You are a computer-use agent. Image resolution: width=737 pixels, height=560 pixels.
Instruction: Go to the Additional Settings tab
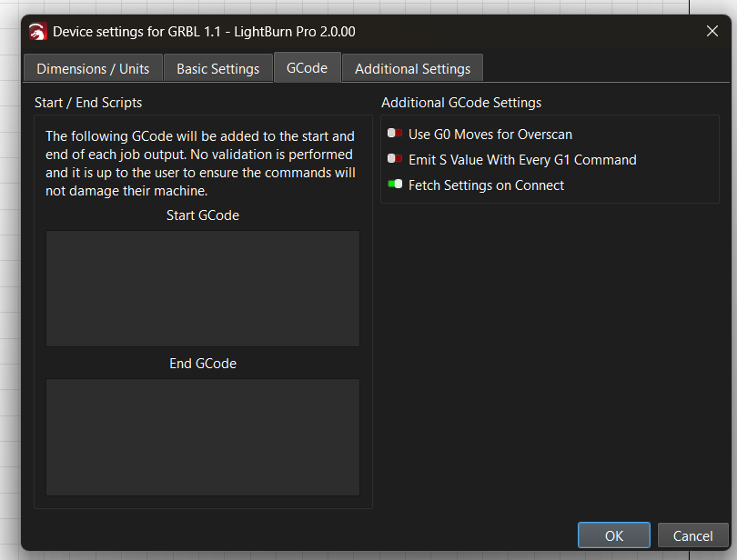412,68
